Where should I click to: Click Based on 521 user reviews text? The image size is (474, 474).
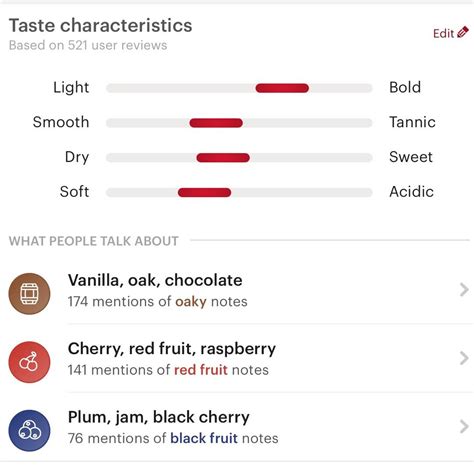point(88,45)
